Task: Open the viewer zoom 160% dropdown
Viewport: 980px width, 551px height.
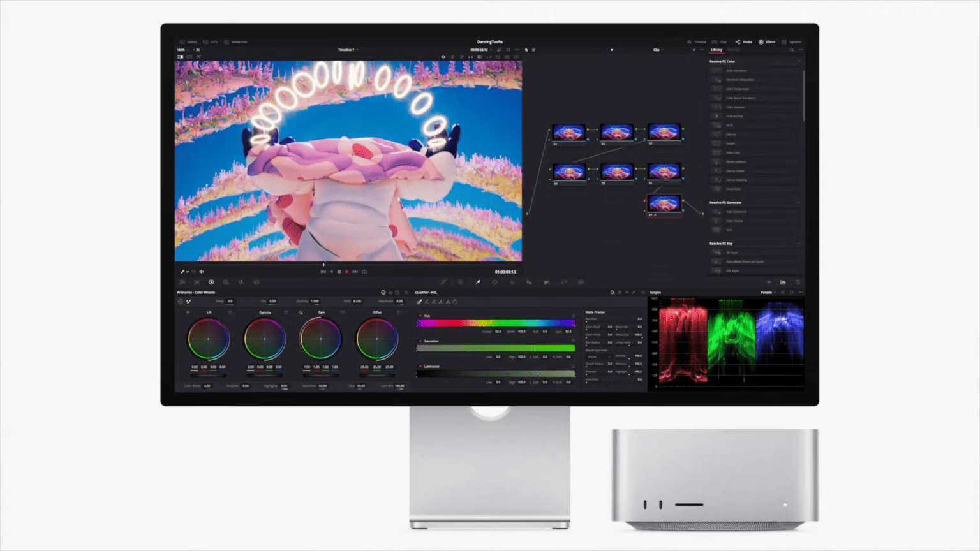Action: tap(182, 50)
